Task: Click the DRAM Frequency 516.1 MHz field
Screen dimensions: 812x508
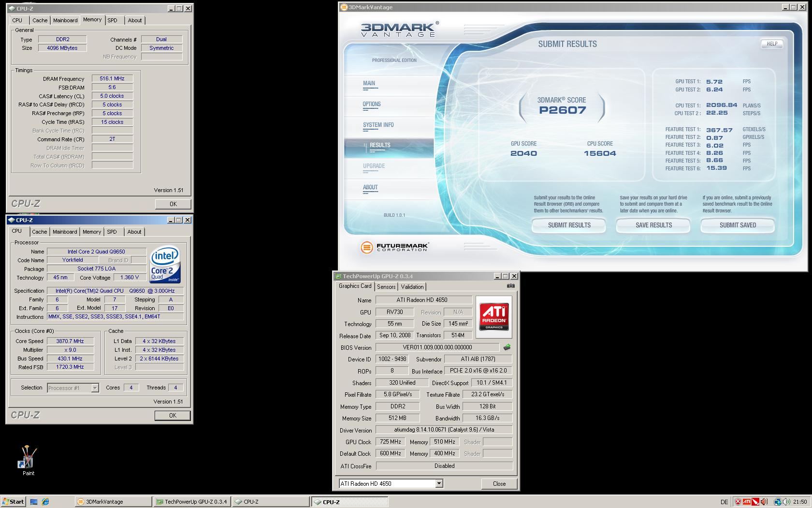Action: pos(112,79)
